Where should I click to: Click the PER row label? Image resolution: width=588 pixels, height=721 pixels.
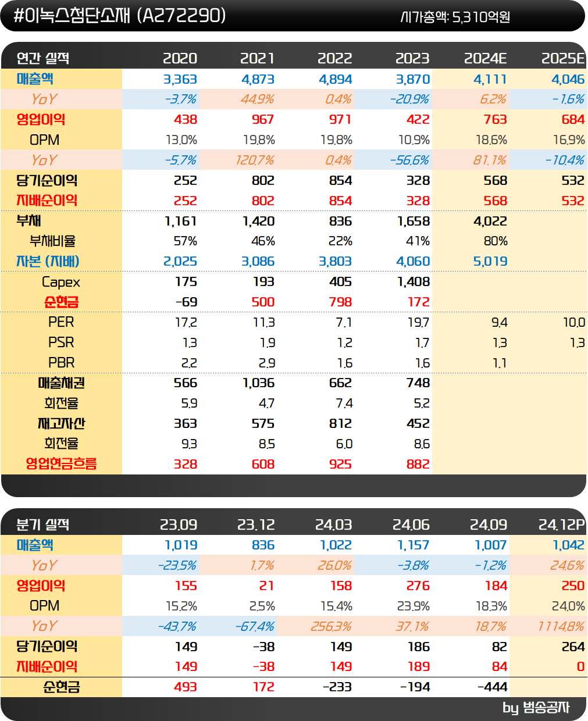coord(61,322)
